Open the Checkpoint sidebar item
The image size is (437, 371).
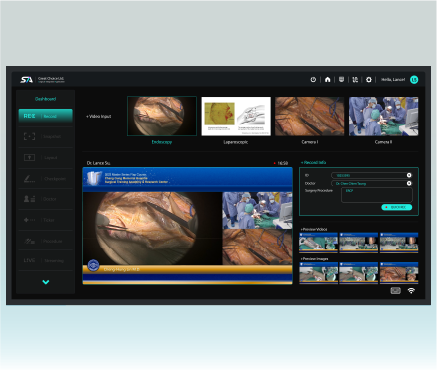point(45,179)
